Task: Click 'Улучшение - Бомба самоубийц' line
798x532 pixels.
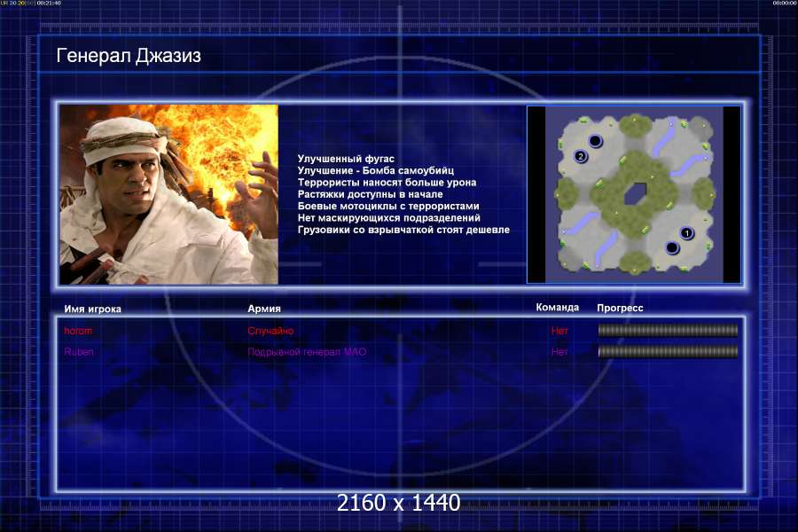Action: point(376,170)
